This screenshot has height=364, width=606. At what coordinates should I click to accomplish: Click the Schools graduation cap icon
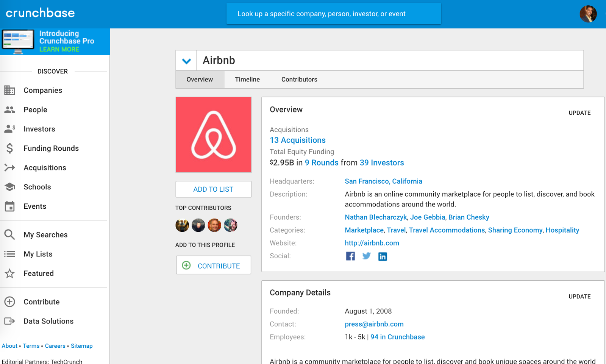pyautogui.click(x=9, y=187)
